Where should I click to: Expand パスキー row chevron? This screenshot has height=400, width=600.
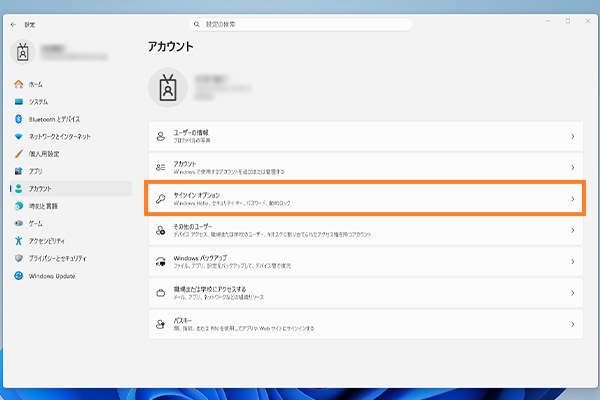pyautogui.click(x=572, y=325)
